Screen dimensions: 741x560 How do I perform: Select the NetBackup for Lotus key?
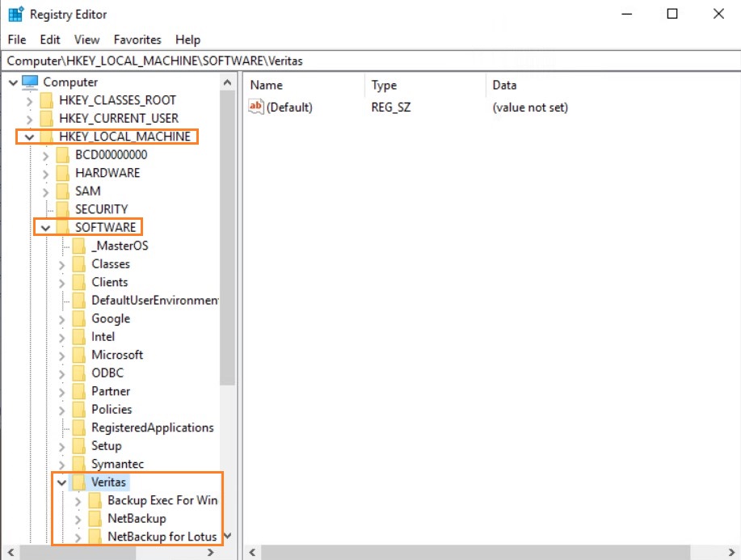[x=162, y=537]
